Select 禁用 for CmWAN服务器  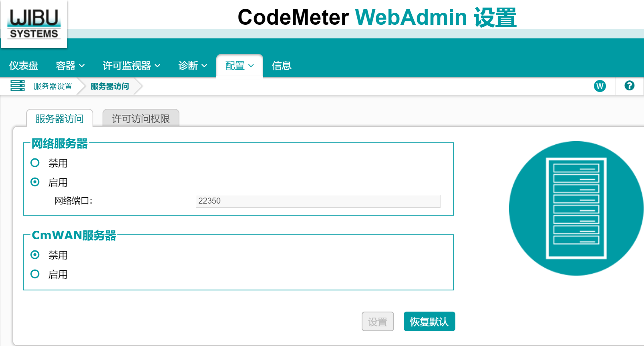coord(35,255)
